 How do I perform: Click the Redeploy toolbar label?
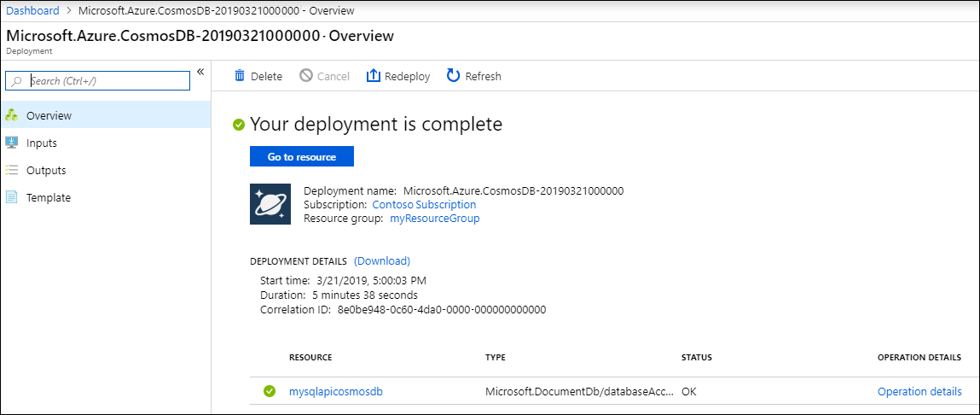coord(408,76)
